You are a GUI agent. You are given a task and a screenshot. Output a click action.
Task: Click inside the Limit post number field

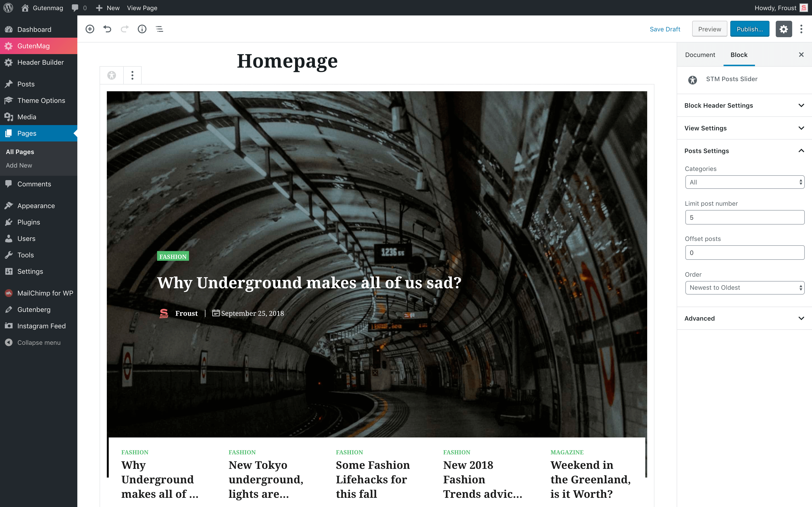click(745, 217)
